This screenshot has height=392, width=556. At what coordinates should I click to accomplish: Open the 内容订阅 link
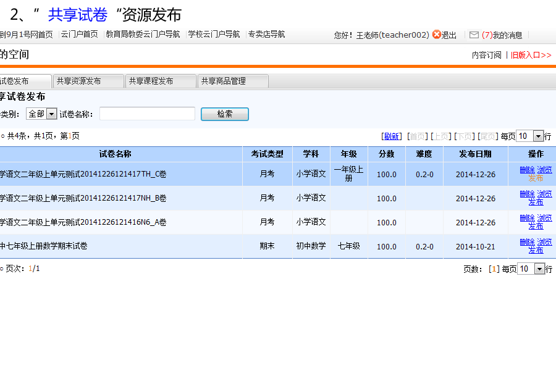(486, 55)
